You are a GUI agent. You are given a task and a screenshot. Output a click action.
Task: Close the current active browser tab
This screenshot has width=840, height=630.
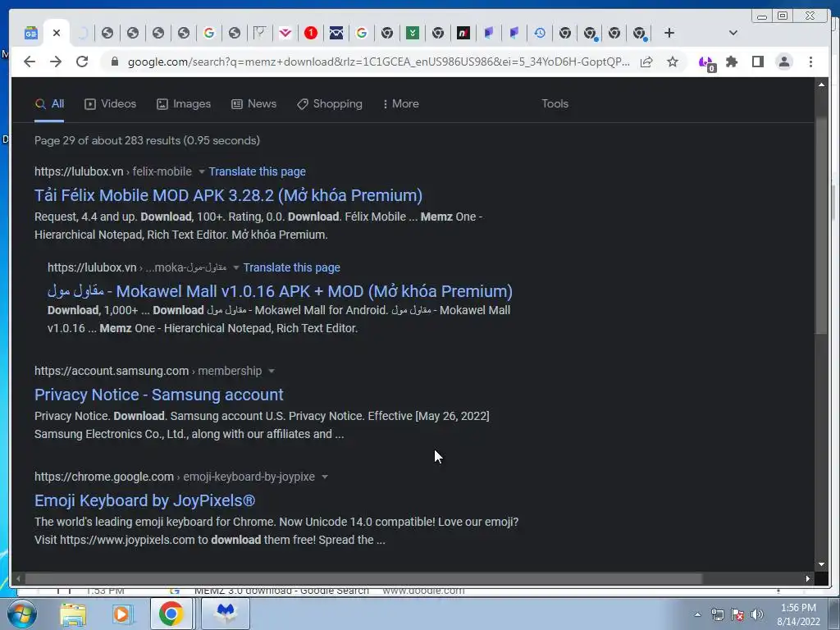click(x=57, y=33)
